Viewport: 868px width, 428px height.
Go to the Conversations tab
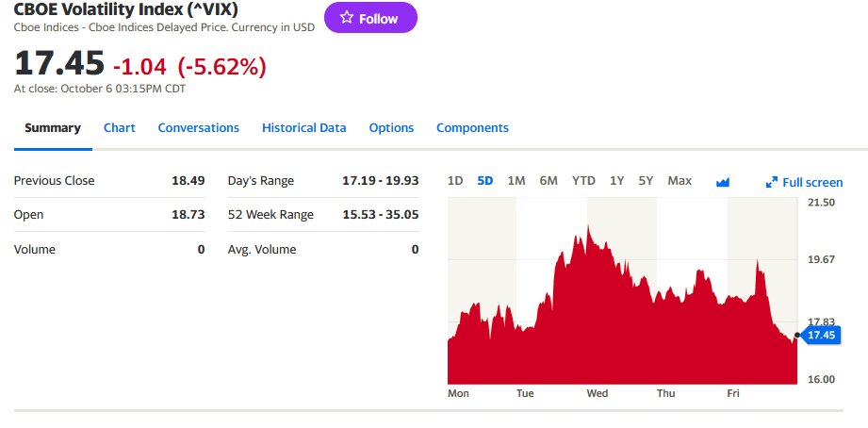199,128
